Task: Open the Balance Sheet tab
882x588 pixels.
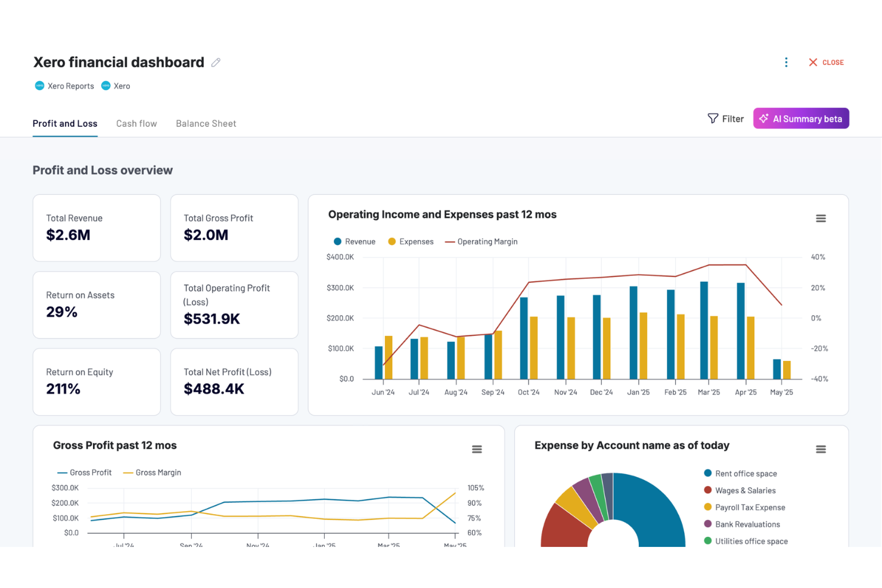Action: 206,123
